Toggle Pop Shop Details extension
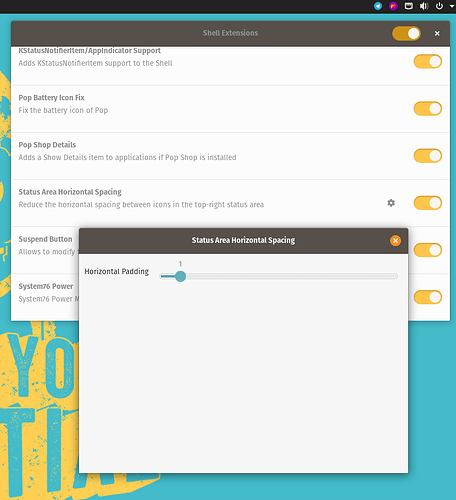Screen dimensions: 456x500 pos(428,156)
